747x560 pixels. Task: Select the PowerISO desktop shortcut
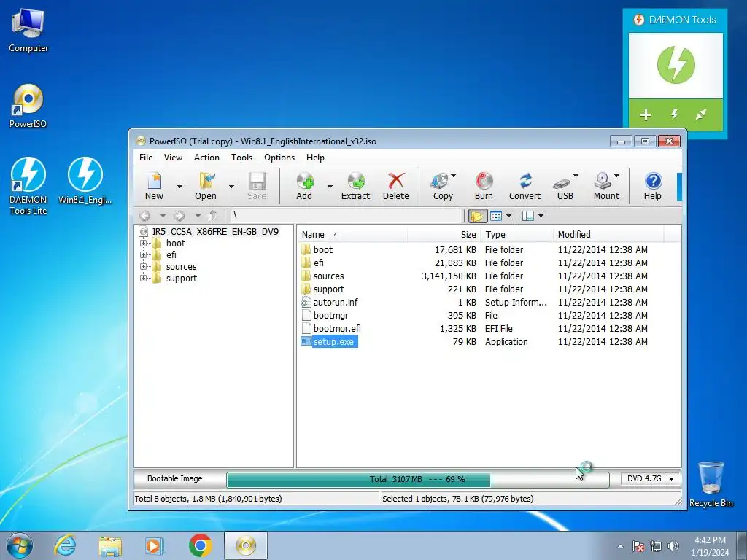[x=28, y=106]
